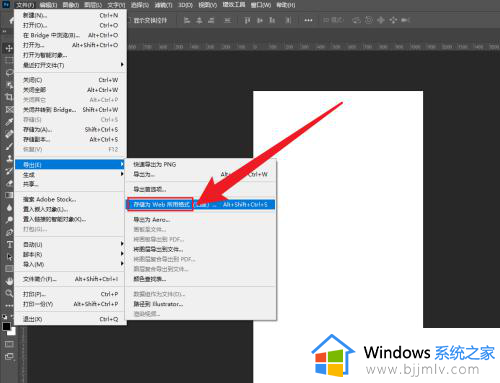Select the Path Selection tool
The width and height of the screenshot is (500, 383).
pyautogui.click(x=9, y=257)
